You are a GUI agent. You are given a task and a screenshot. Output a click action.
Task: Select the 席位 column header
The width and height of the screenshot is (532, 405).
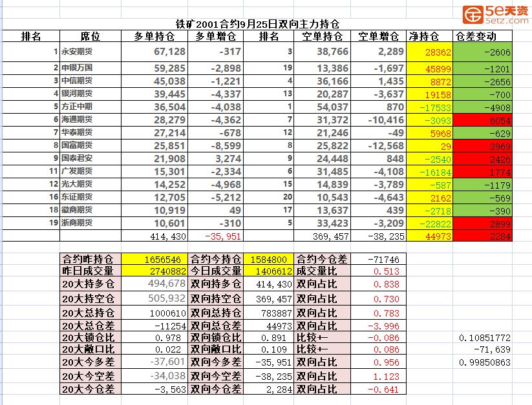90,36
